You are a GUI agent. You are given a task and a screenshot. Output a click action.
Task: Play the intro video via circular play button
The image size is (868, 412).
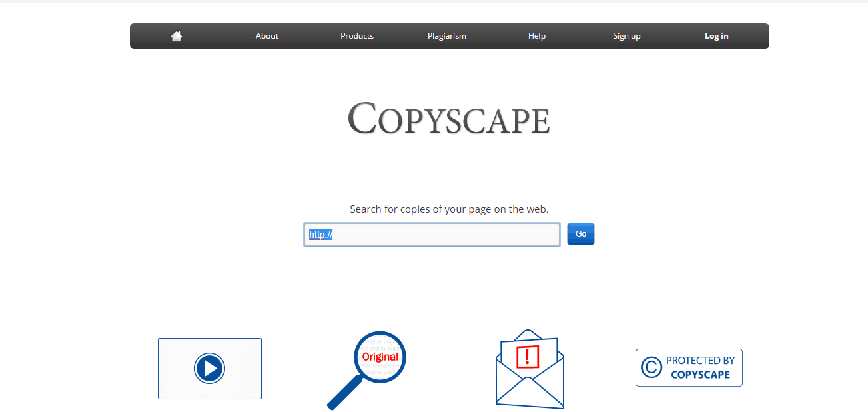[x=210, y=368]
